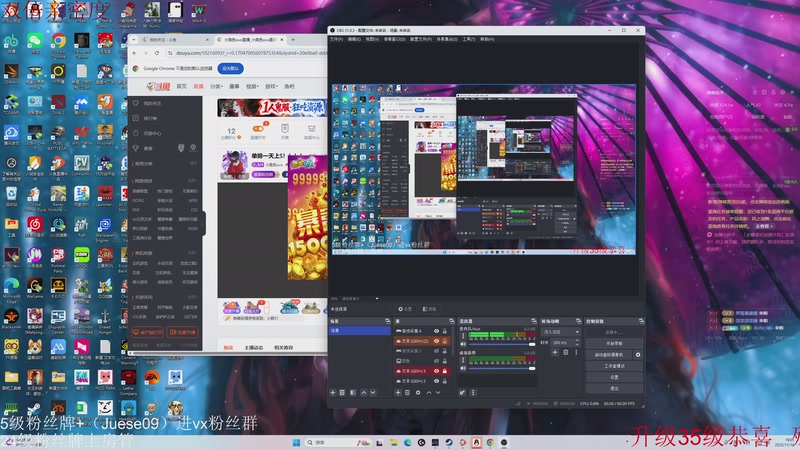
Task: Toggle visibility of bottom 文本 (GDI+) 2 source
Action: 436,381
